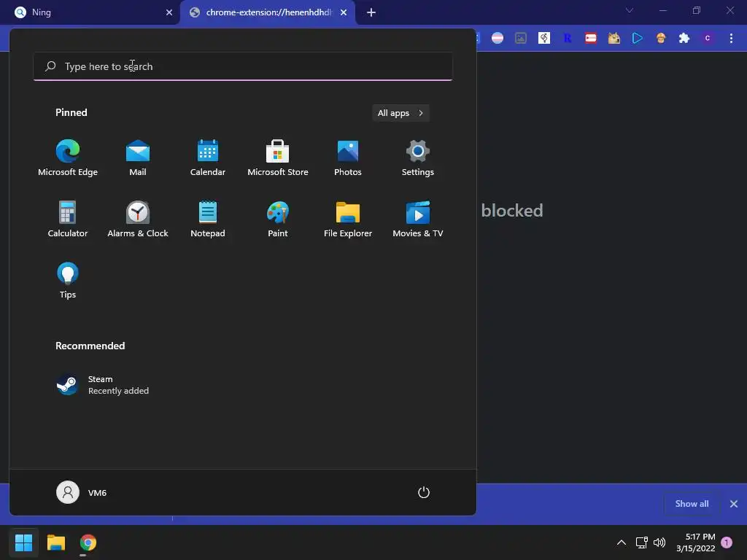Click the Windows Start button on taskbar
The image size is (747, 560).
(x=23, y=542)
